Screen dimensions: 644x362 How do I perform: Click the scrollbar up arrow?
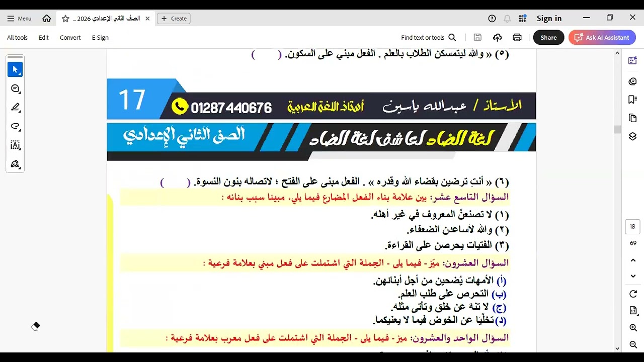617,53
